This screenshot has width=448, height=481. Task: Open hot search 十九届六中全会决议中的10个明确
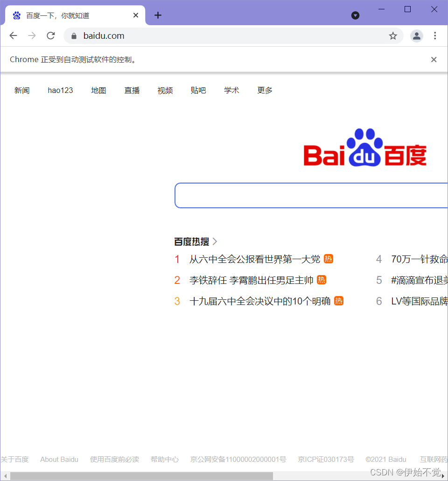pyautogui.click(x=260, y=301)
